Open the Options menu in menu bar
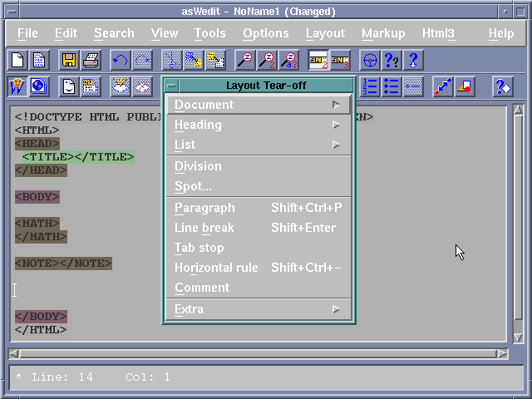The height and width of the screenshot is (399, 532). [x=265, y=33]
